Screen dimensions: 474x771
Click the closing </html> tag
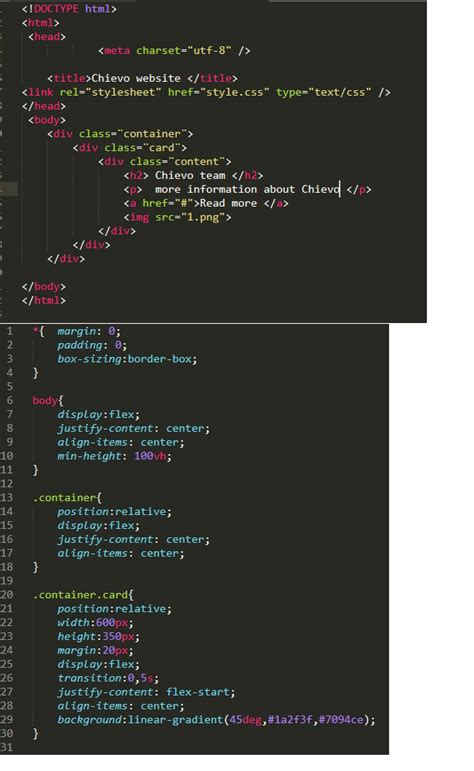pyautogui.click(x=44, y=300)
